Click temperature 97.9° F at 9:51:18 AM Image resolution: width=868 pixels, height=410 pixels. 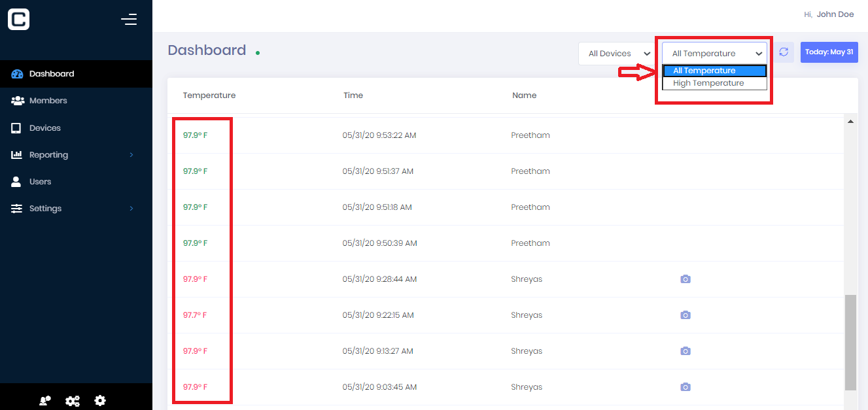(x=196, y=207)
